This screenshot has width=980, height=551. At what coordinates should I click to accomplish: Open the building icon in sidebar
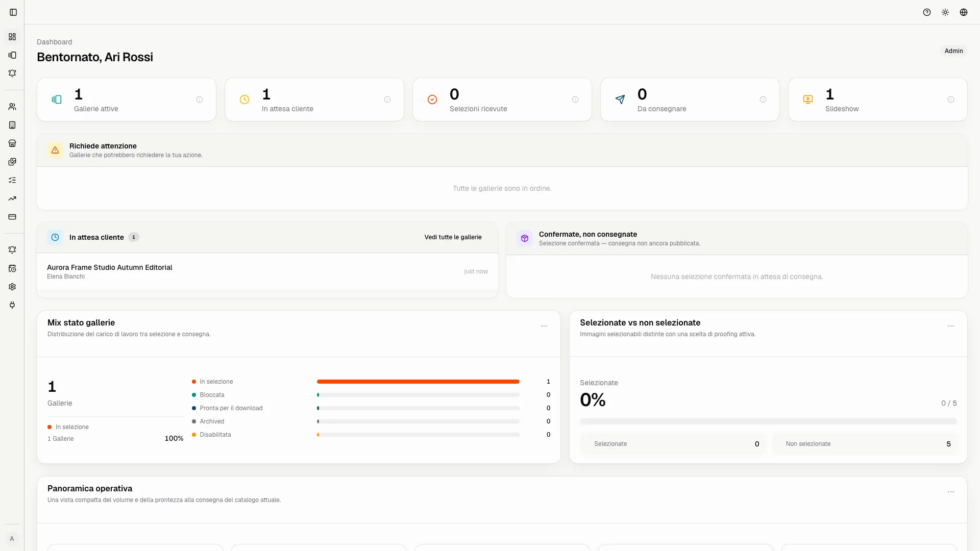[12, 125]
